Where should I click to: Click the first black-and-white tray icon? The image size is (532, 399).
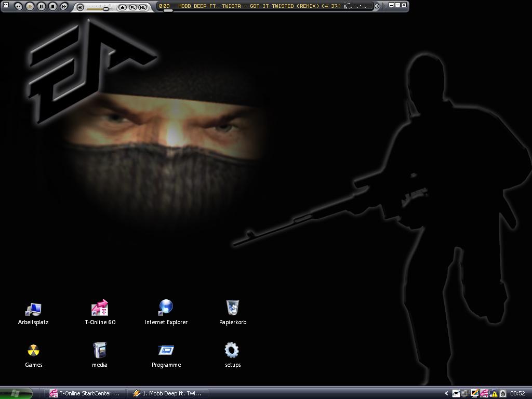[x=456, y=394]
